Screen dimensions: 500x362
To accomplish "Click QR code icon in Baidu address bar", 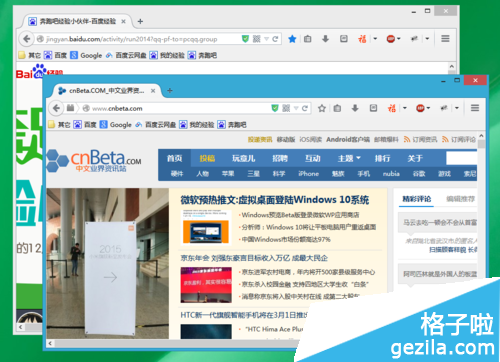I will 256,39.
